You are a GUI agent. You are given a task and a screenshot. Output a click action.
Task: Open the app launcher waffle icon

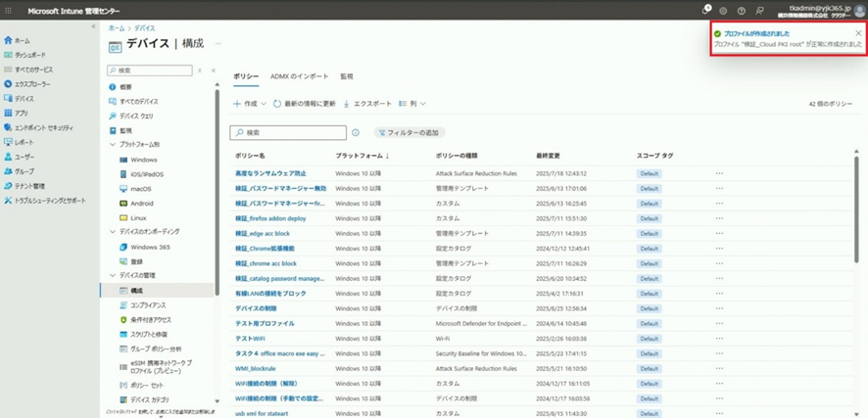pyautogui.click(x=9, y=10)
